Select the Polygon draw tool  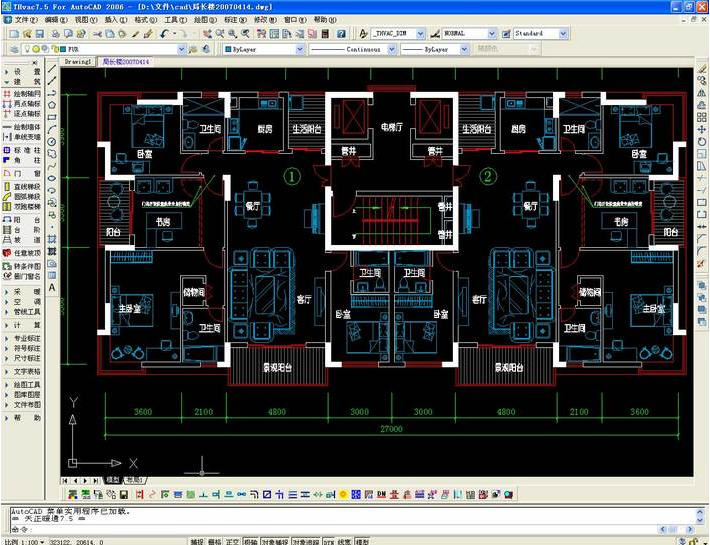53,105
